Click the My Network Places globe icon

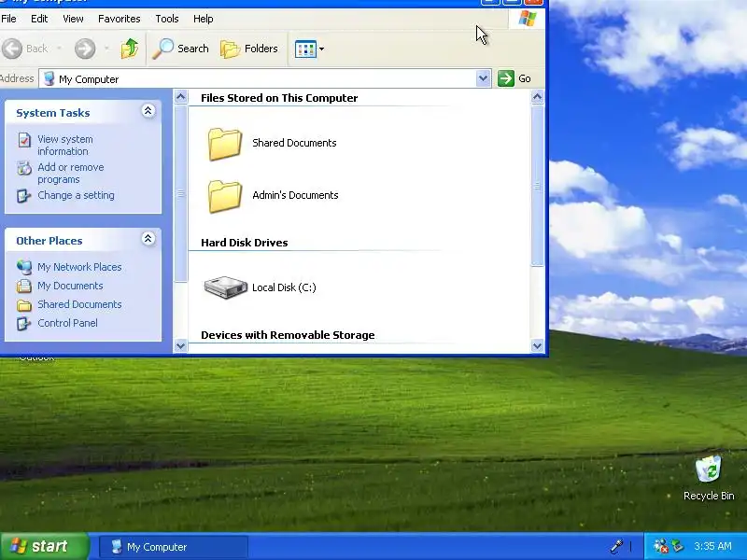pos(24,267)
